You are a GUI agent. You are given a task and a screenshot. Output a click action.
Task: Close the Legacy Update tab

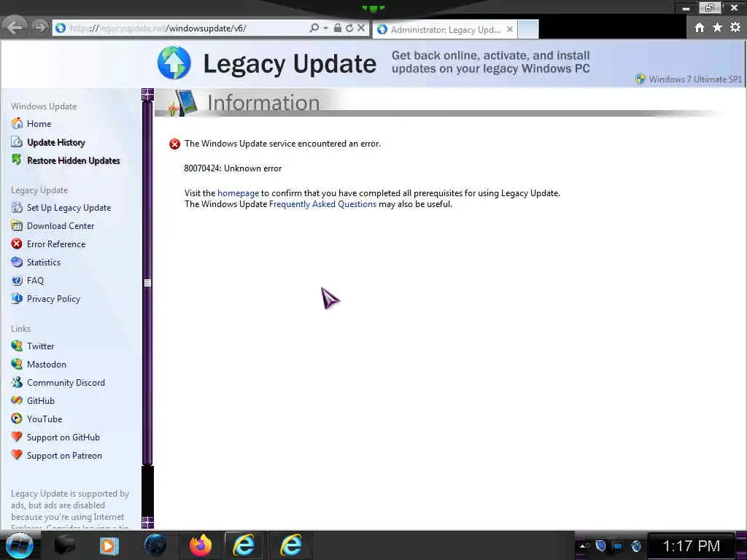point(510,29)
